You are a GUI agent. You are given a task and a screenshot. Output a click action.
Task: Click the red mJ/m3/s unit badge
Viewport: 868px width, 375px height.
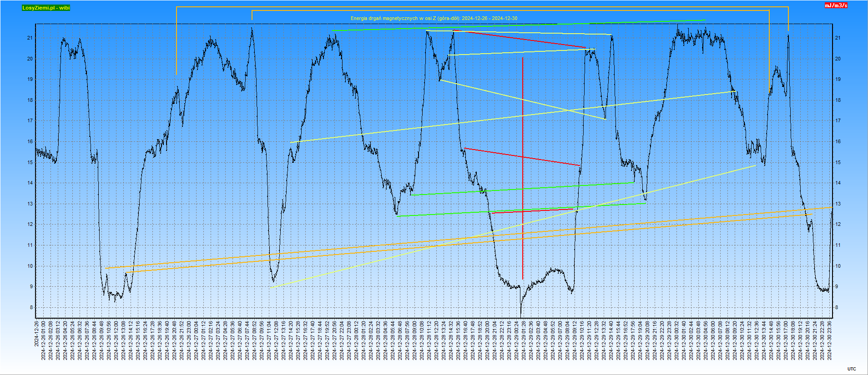click(x=836, y=5)
